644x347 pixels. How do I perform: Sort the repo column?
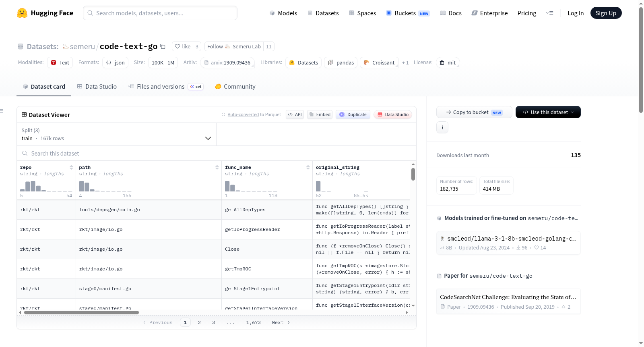(71, 167)
